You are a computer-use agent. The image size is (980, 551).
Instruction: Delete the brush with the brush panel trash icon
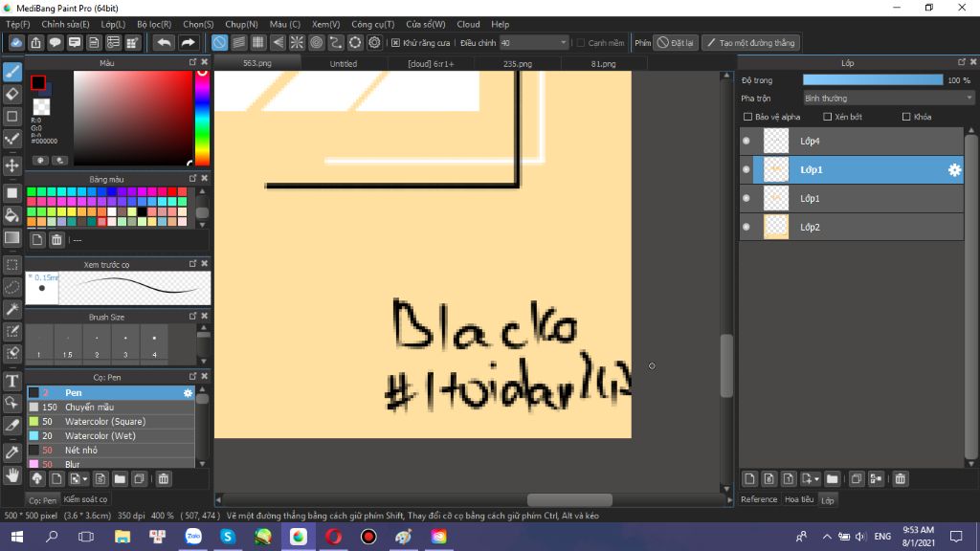click(163, 478)
